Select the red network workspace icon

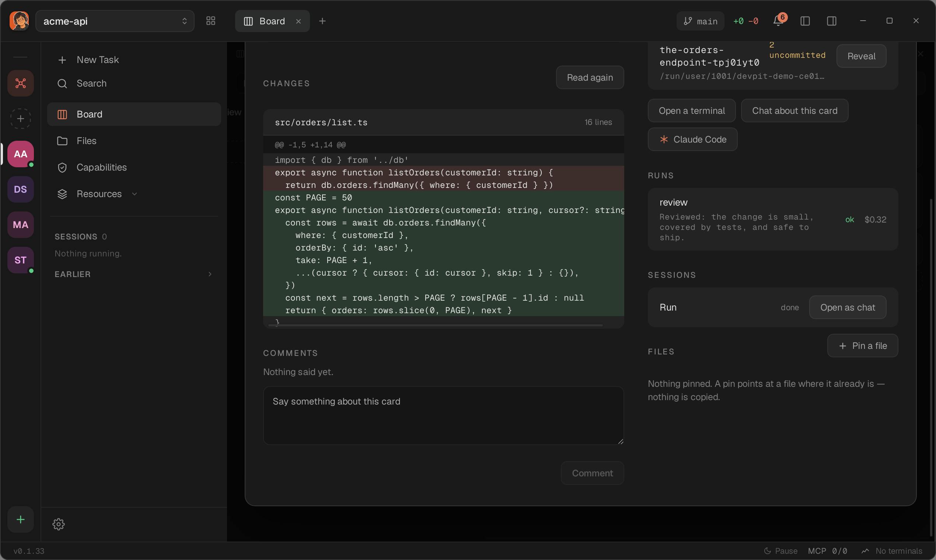pyautogui.click(x=21, y=83)
